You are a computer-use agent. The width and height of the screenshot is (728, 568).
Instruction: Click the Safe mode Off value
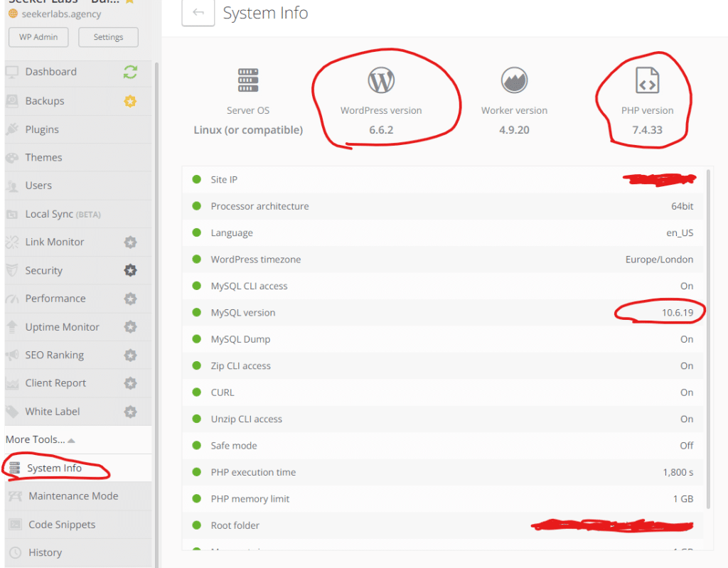coord(687,446)
